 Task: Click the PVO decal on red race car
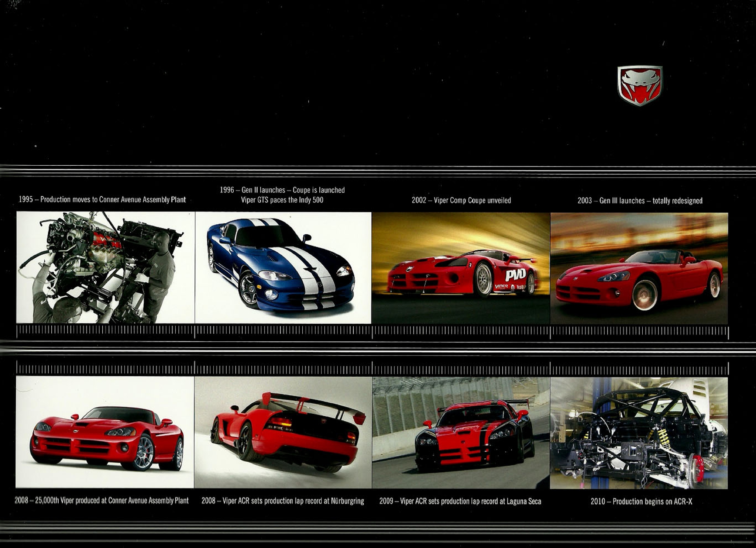515,275
